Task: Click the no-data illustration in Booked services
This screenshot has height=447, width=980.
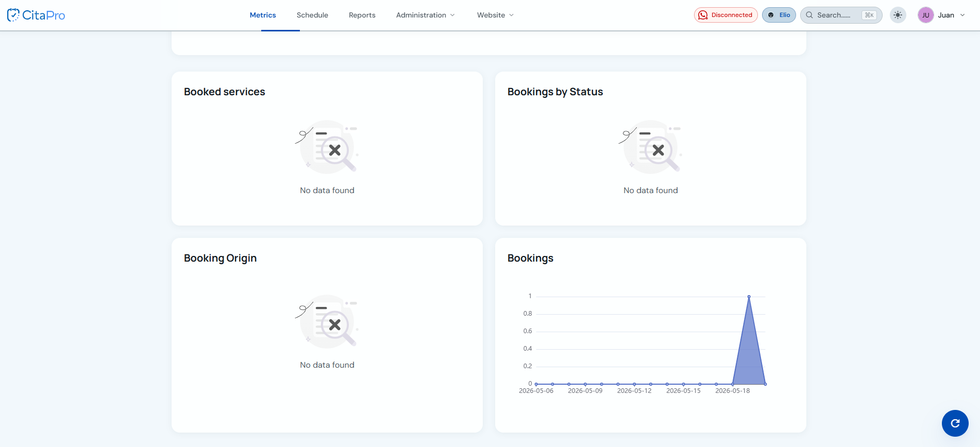Action: (x=327, y=147)
